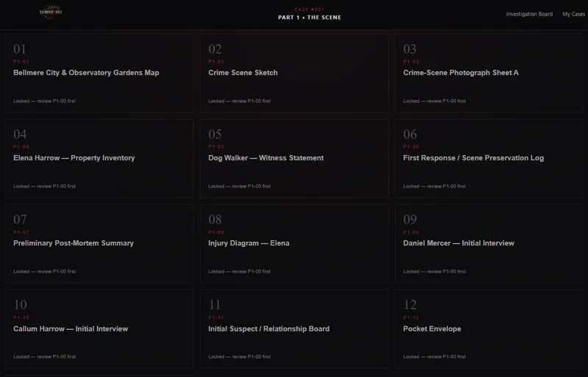Click number 02 on the sketch card
This screenshot has width=588, height=377.
[x=215, y=49]
